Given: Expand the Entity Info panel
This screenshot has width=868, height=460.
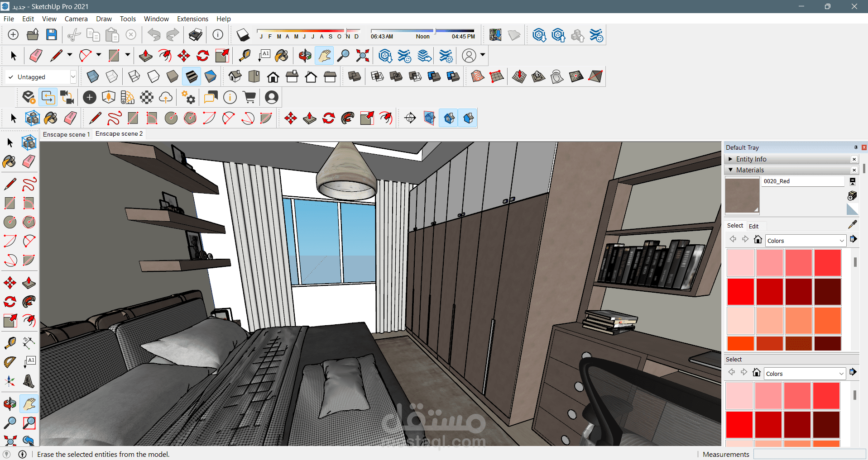Looking at the screenshot, I should [730, 159].
